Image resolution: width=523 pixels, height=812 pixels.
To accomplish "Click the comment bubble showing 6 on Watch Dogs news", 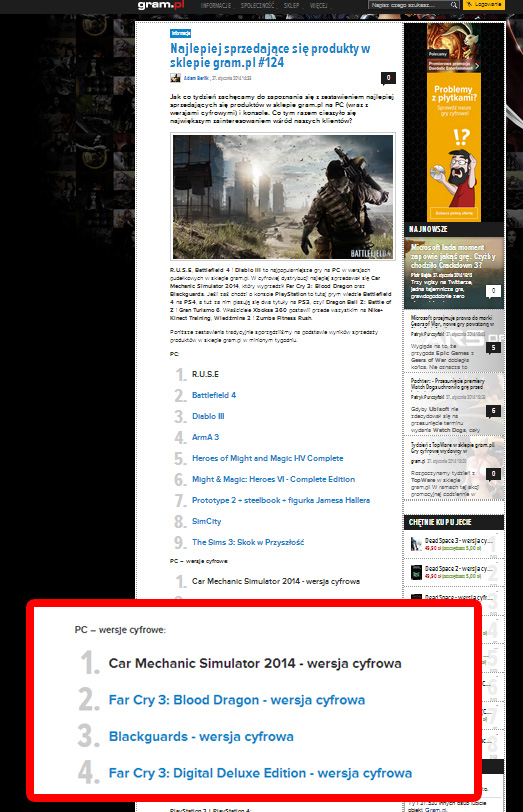I will click(493, 411).
